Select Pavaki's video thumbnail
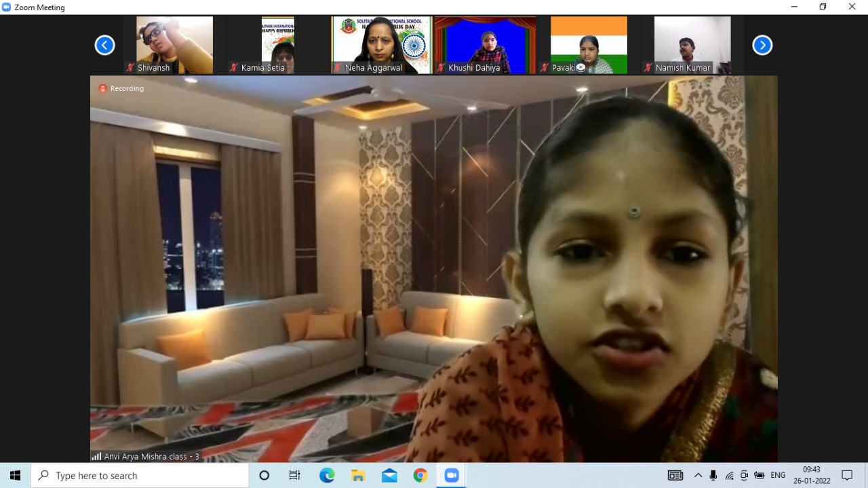This screenshot has width=868, height=488. (x=589, y=45)
